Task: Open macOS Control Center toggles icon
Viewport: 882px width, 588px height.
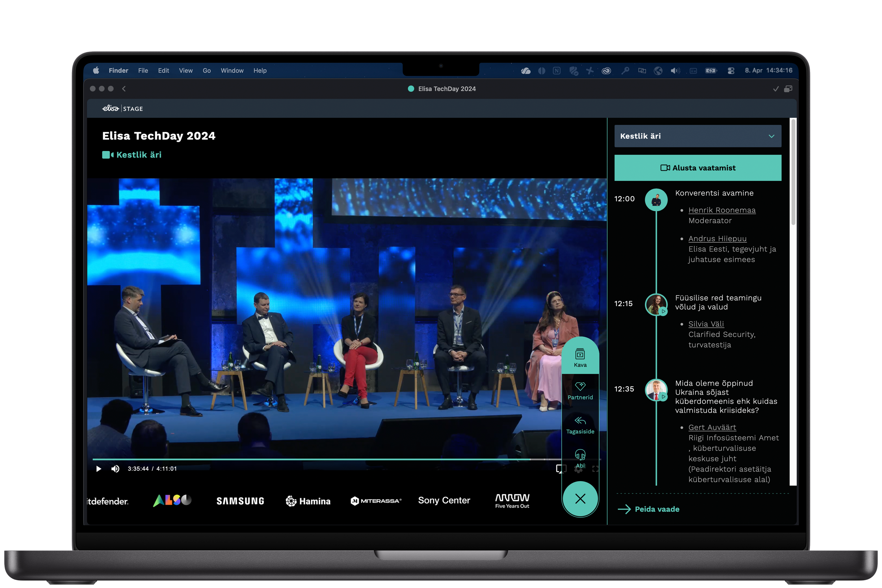Action: tap(731, 71)
